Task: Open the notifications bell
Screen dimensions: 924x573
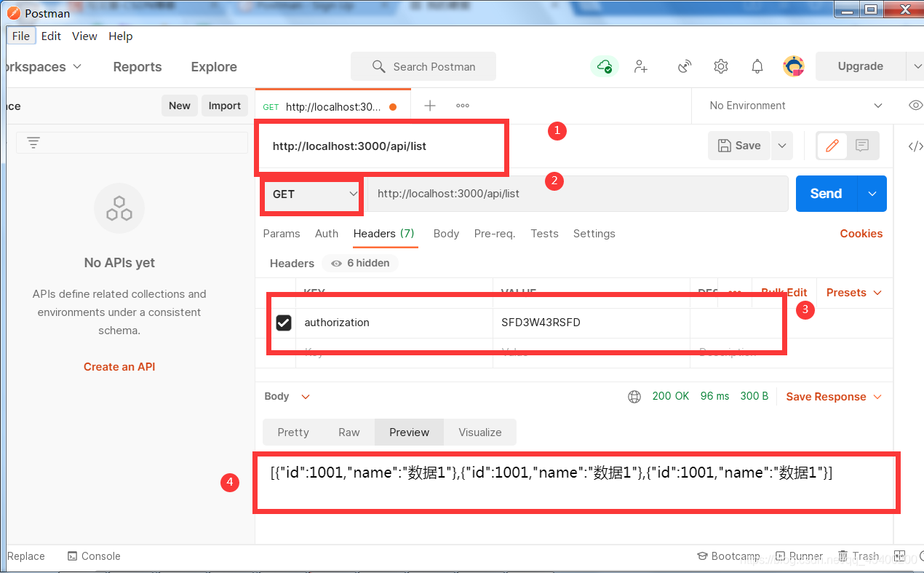Action: [x=757, y=66]
